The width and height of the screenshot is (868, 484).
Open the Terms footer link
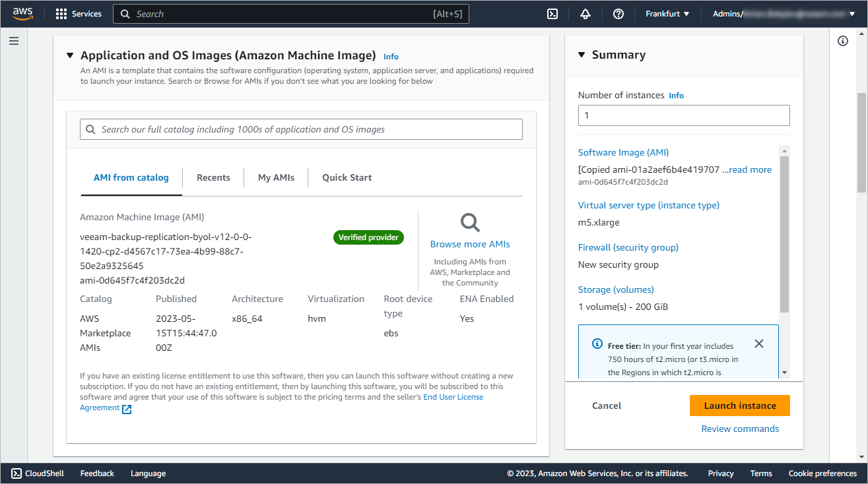coord(761,473)
